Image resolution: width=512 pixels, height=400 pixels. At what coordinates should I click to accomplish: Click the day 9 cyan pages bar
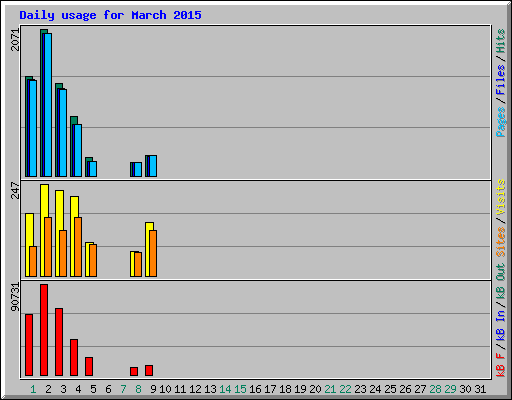153,166
